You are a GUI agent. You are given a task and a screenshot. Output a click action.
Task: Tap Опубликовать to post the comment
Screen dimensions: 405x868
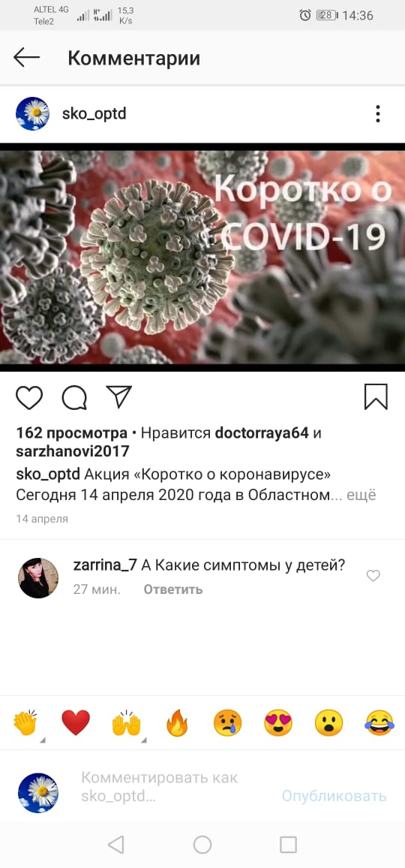pos(334,795)
